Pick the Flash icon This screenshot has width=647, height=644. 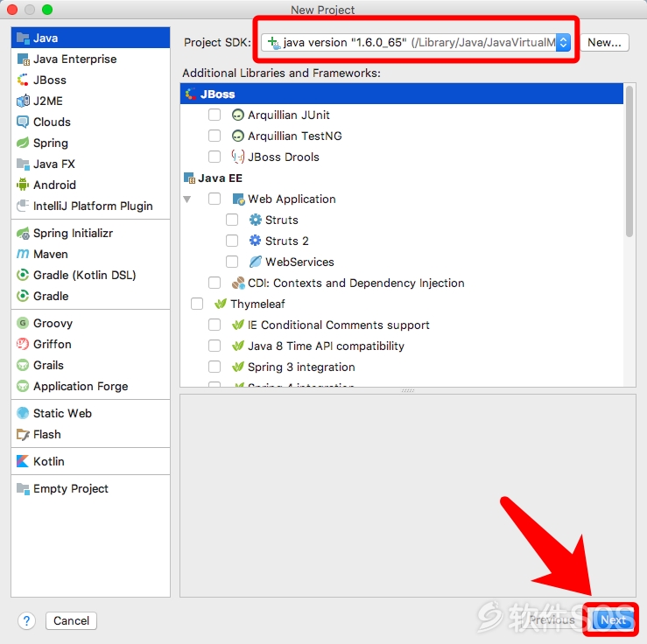coord(23,434)
